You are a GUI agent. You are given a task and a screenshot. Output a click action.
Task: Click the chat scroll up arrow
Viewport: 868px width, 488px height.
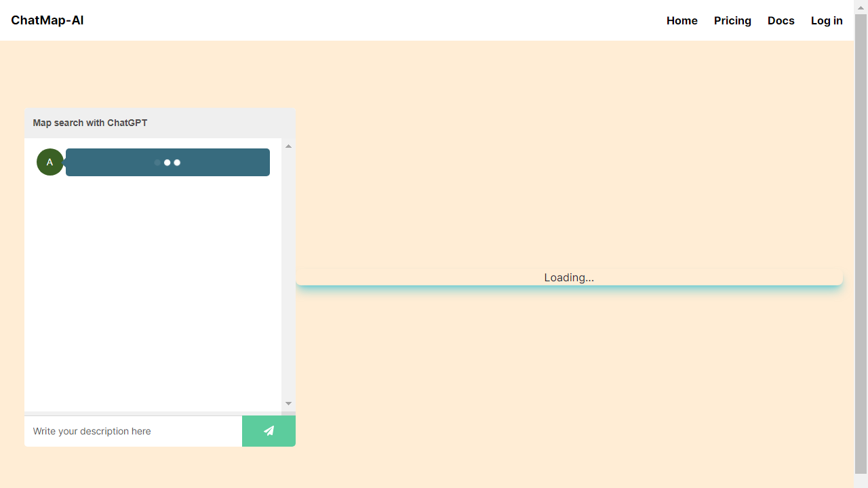(288, 146)
